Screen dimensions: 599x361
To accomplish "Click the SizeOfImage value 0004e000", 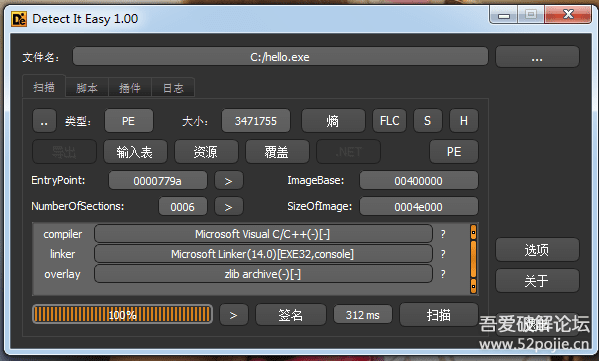I will 419,206.
